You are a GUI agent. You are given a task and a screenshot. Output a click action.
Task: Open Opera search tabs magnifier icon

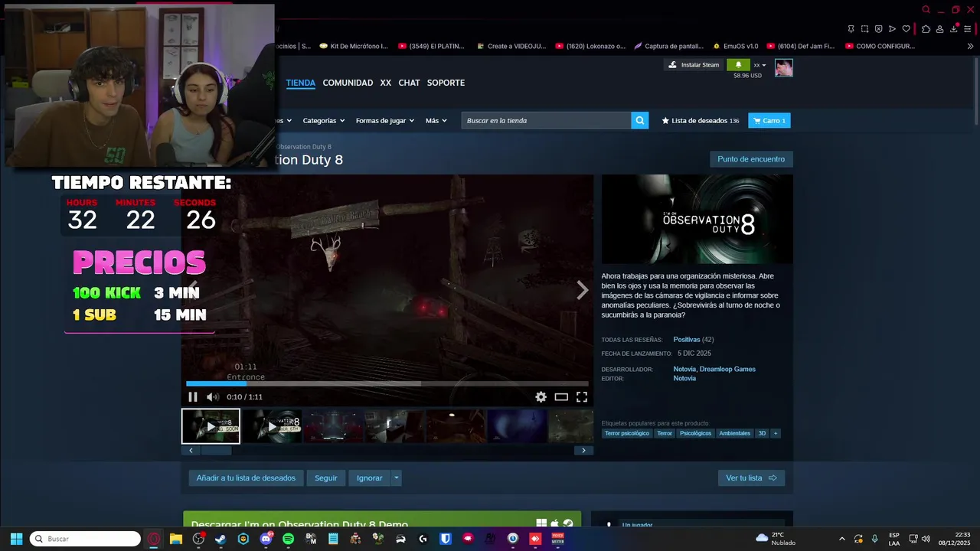(x=926, y=10)
